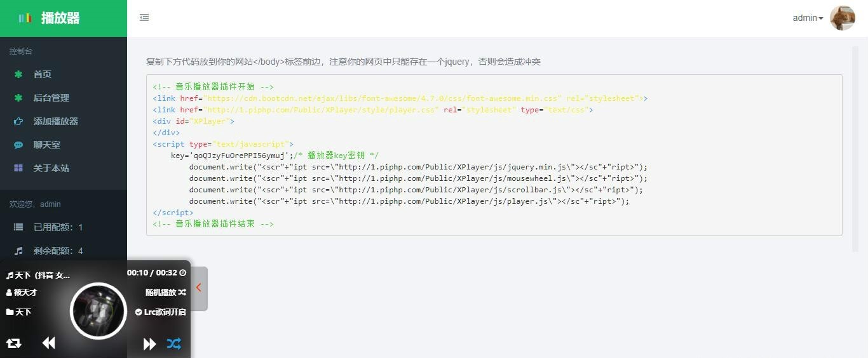Click the sidebar collapse hamburger icon
The height and width of the screenshot is (358, 868).
coord(144,18)
